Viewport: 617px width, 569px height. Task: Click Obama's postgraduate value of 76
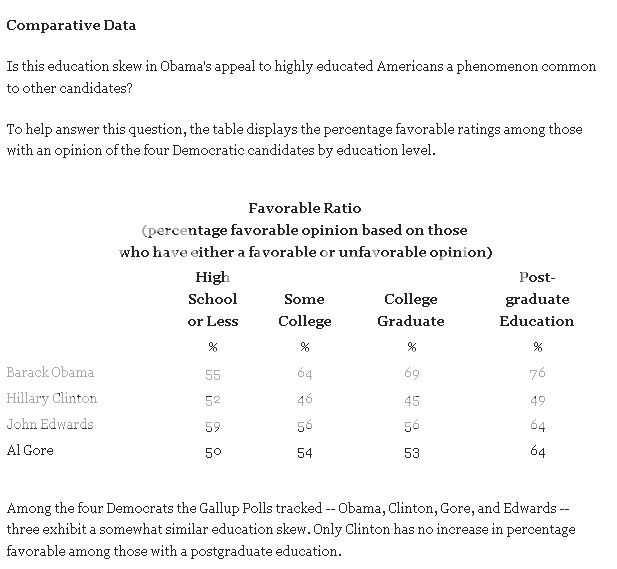click(x=537, y=374)
